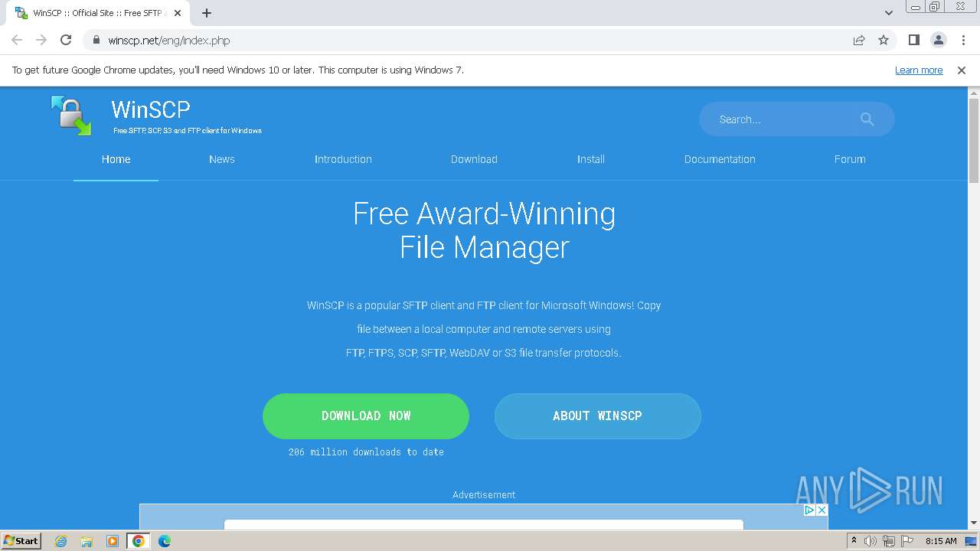Click the AdChoices icon on advertisement
Image resolution: width=980 pixels, height=551 pixels.
pos(809,510)
